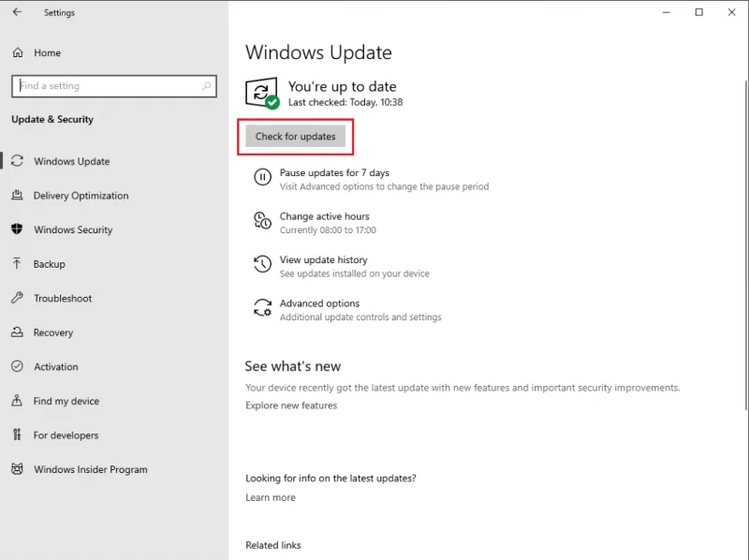Click the vertical scrollbar on the right
The image size is (749, 560).
point(745,245)
